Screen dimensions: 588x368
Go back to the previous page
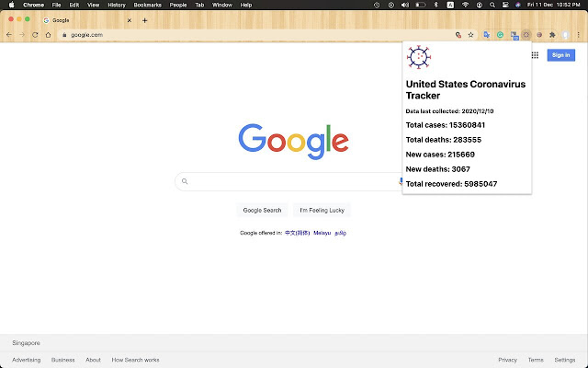9,35
